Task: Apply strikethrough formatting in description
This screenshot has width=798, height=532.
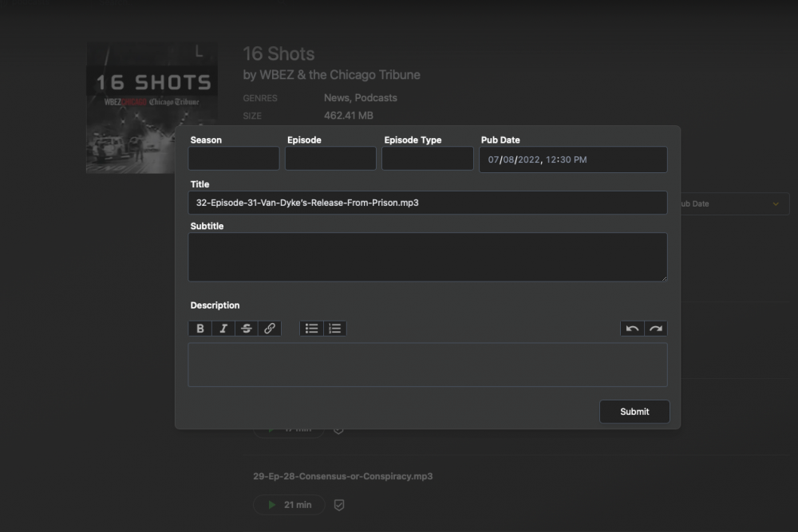Action: pos(247,329)
